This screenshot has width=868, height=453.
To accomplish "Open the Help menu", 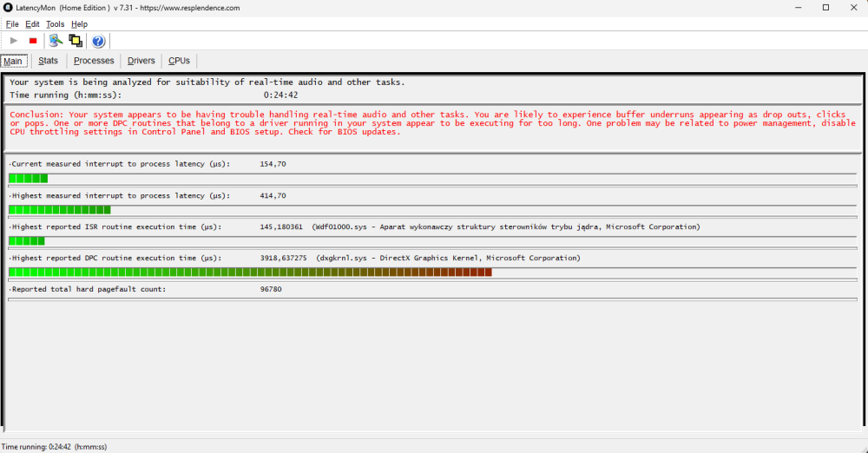I will pyautogui.click(x=79, y=24).
